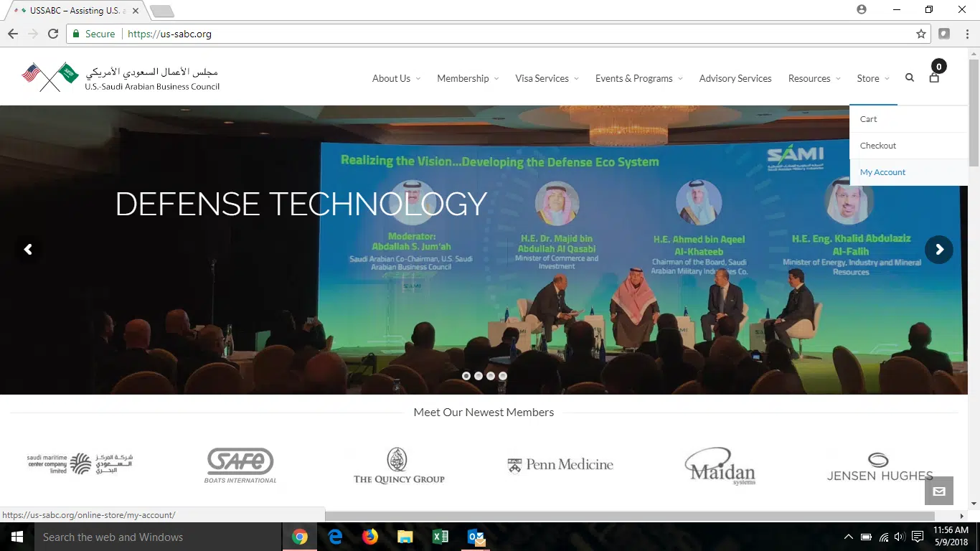The height and width of the screenshot is (551, 980).
Task: Choose Checkout in the Store submenu
Action: pos(878,146)
